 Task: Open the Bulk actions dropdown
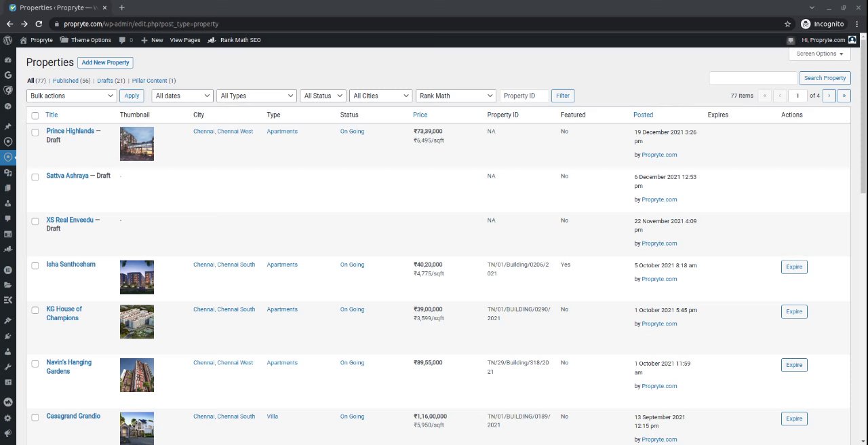coord(71,96)
